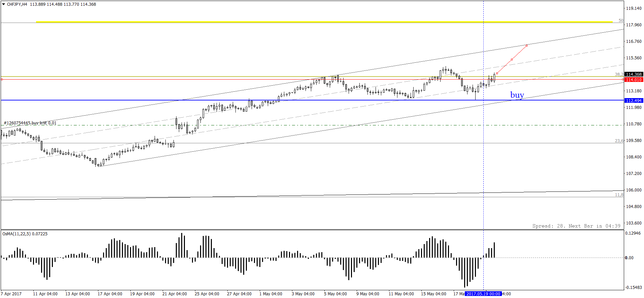
Task: Select the top end point of the red trendline
Action: click(527, 45)
